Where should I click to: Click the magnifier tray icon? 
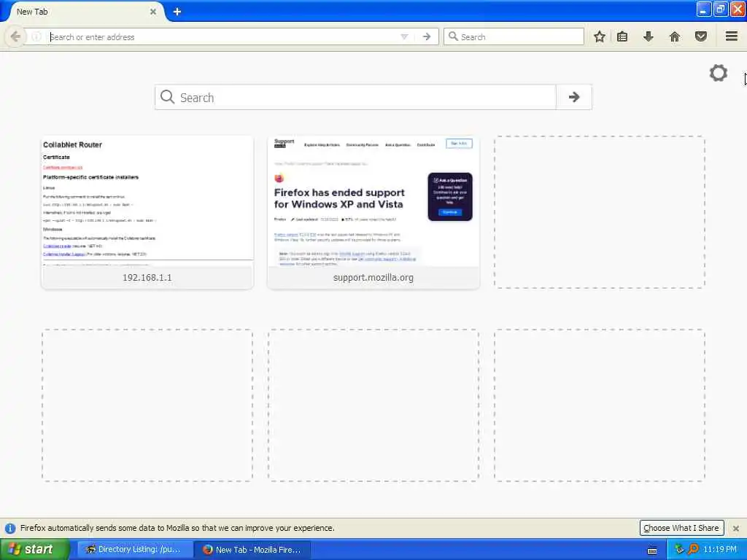click(x=693, y=550)
